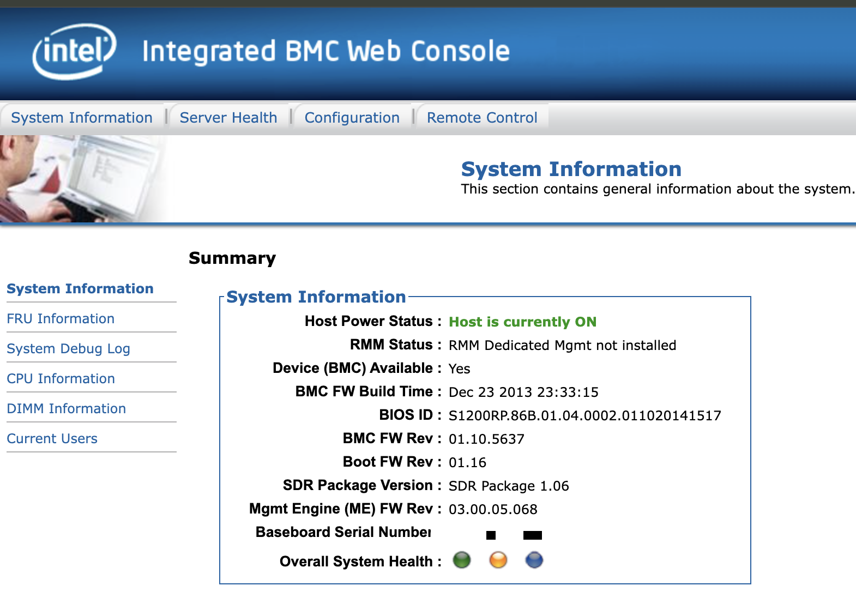Image resolution: width=856 pixels, height=616 pixels.
Task: Click ME FW Rev value '03.00.05.068'
Action: (x=493, y=509)
